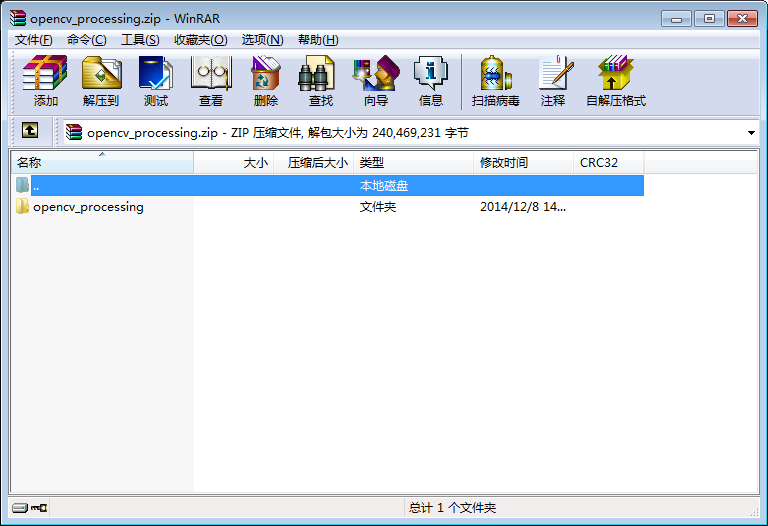Open the Tools (工具) menu
Screen dimensions: 768x526
tap(140, 40)
